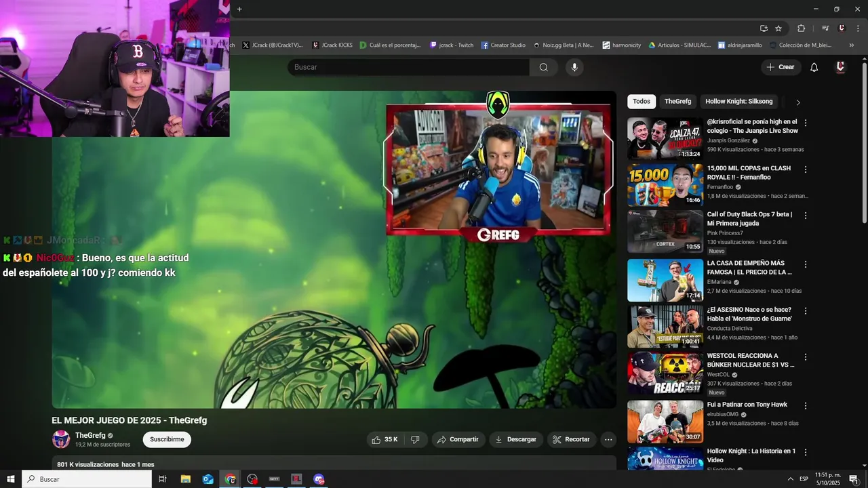Screen dimensions: 868x488
Task: Open Outlook from the taskbar
Action: coord(208,479)
